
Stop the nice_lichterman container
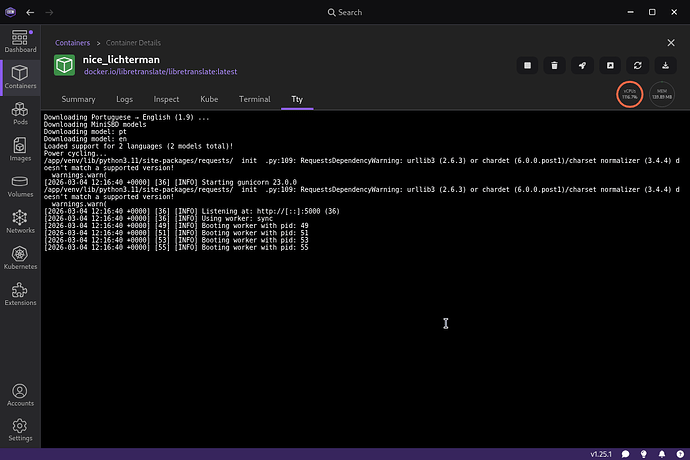[527, 65]
